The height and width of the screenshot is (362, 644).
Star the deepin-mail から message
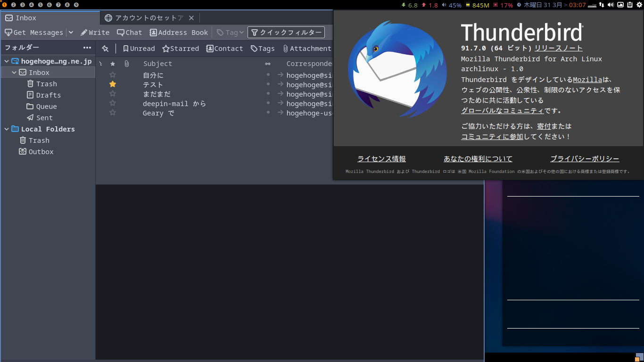coord(113,103)
